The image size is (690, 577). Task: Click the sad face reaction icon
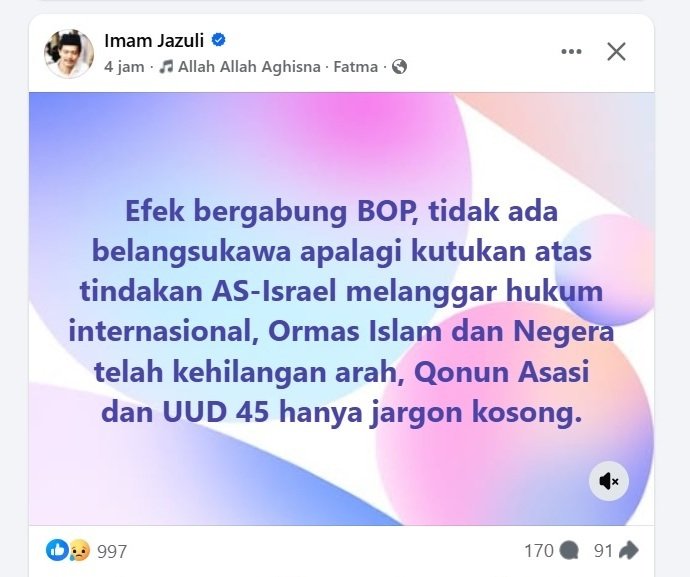tap(79, 551)
